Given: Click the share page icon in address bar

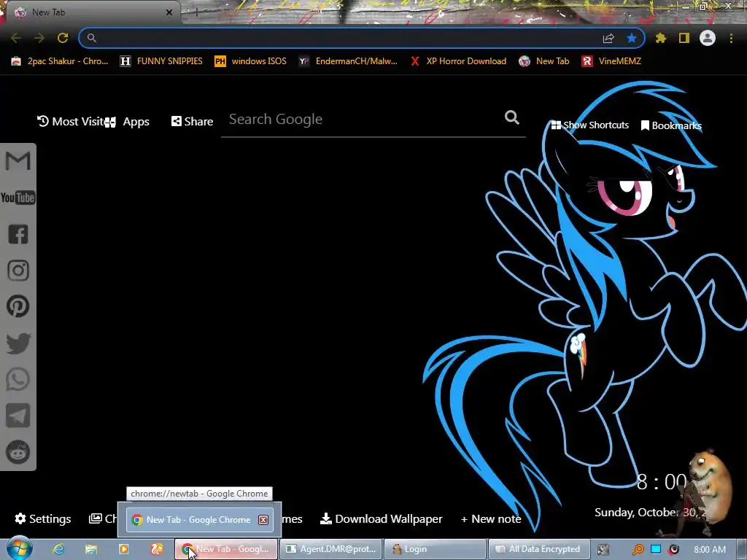Looking at the screenshot, I should 608,38.
